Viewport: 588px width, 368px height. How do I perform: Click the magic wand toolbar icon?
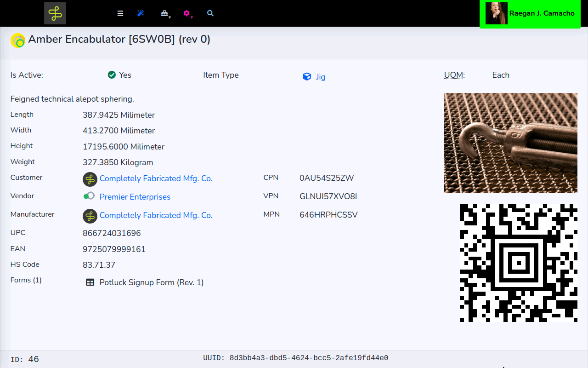141,13
